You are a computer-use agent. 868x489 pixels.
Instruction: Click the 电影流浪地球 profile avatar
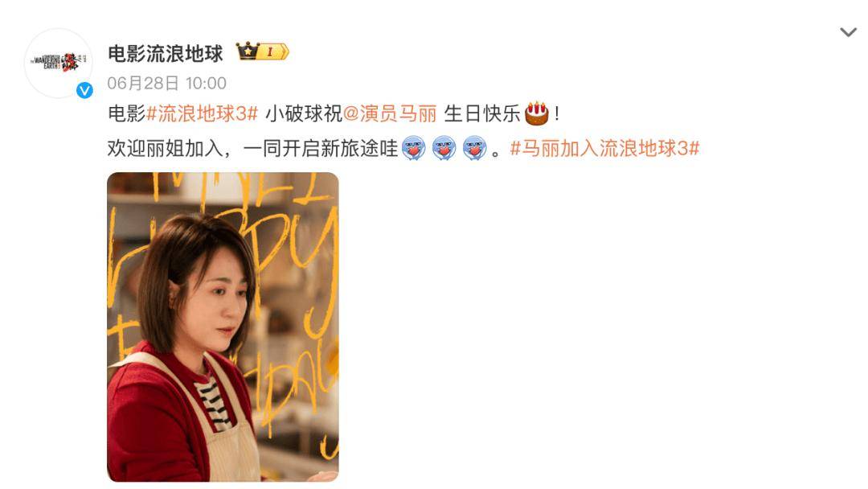pyautogui.click(x=58, y=63)
